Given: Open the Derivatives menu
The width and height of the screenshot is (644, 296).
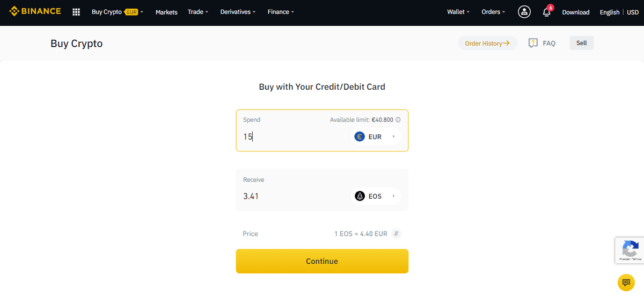Looking at the screenshot, I should click(239, 12).
